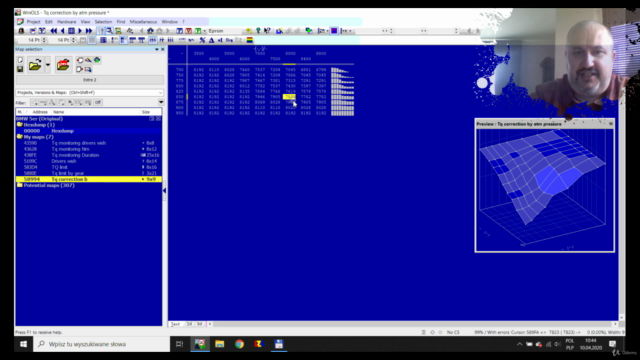Sort list by Address column header
640x360 pixels.
[x=40, y=112]
